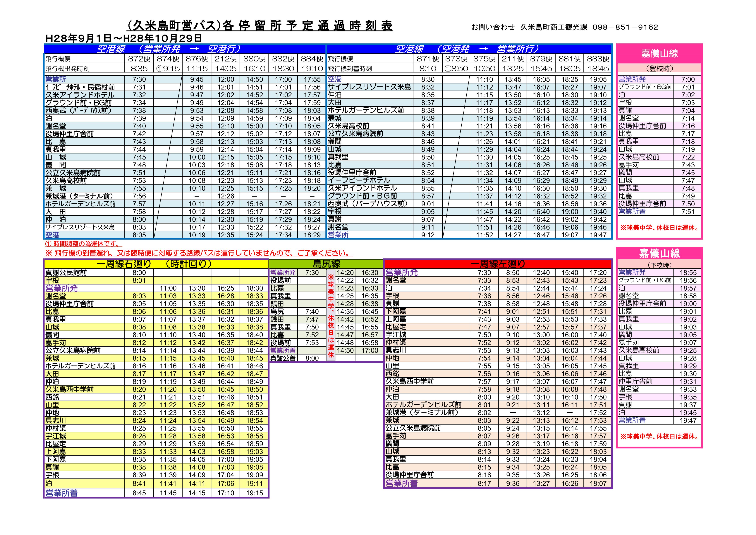Click the vertical ※球美中学、休校日は運休 note
This screenshot has height=535, width=756.
click(331, 316)
